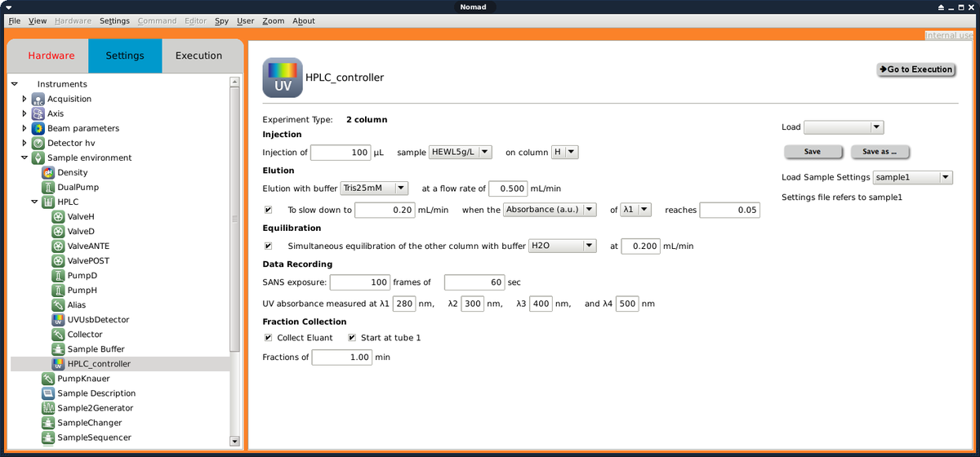Select the Detector hv icon
Screen dimensions: 980x457
click(x=38, y=143)
